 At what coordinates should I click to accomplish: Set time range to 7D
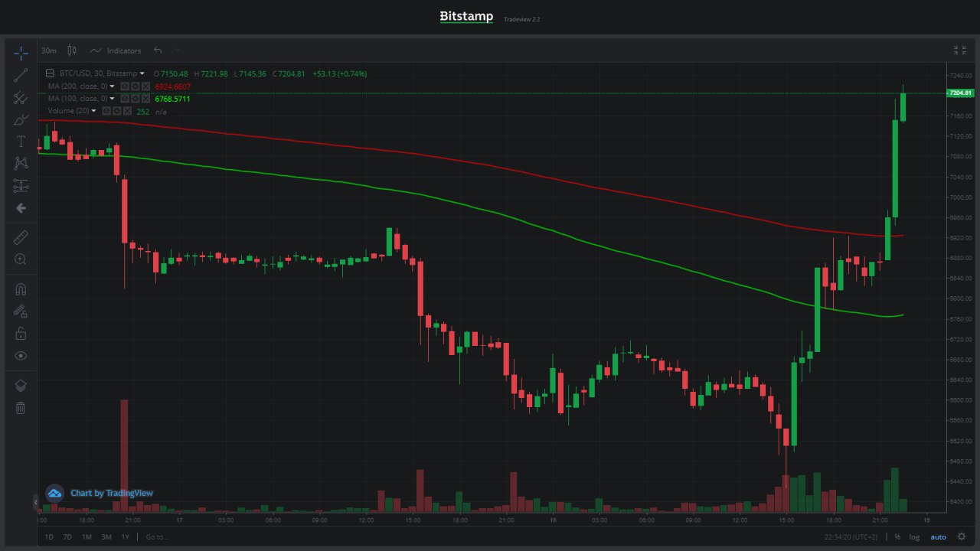67,536
